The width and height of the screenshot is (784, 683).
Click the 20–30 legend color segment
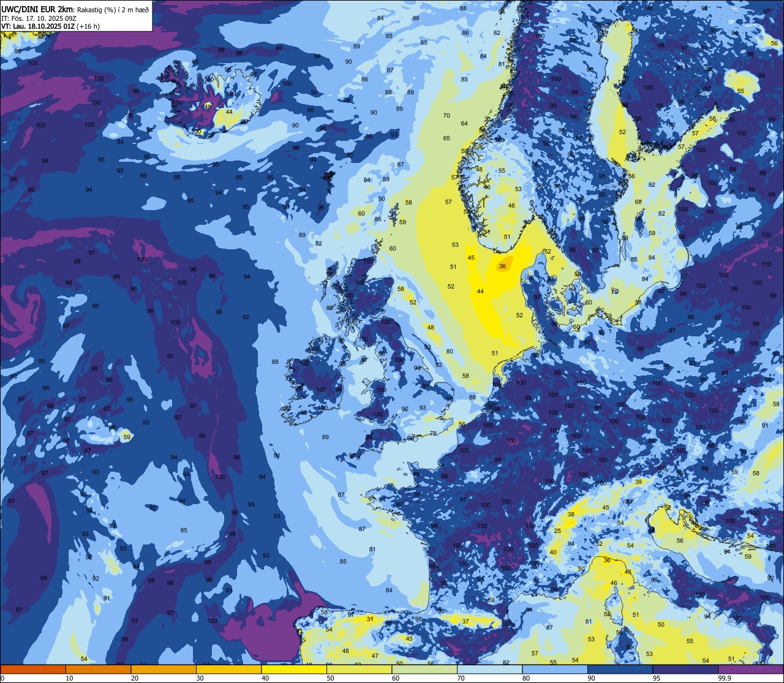click(164, 670)
